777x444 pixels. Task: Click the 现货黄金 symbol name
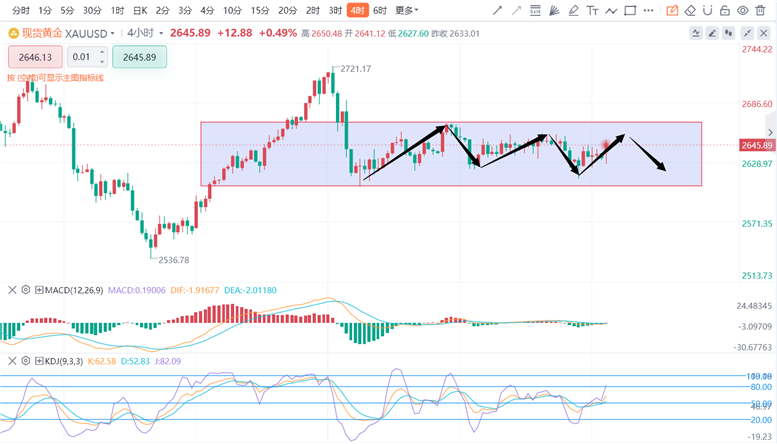coord(42,33)
